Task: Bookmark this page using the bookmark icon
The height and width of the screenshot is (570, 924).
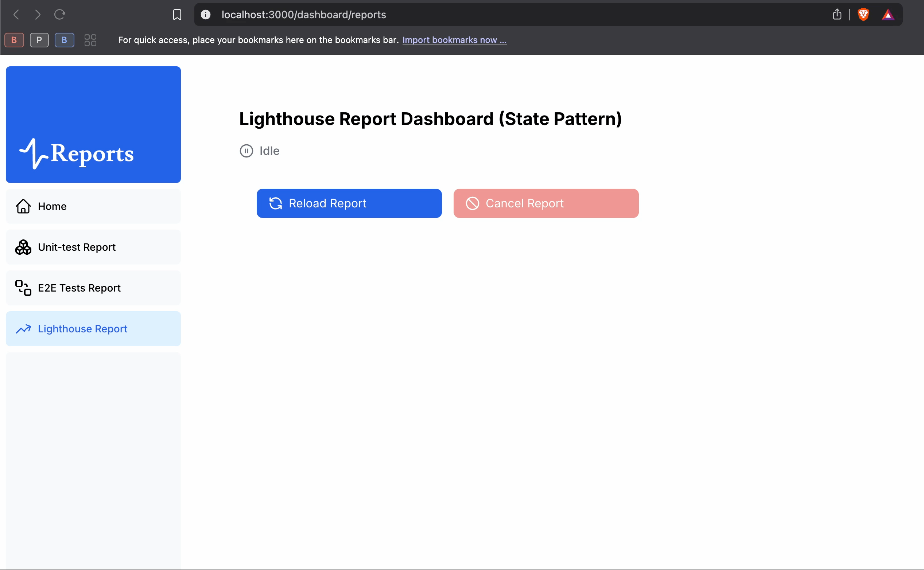Action: 177,15
